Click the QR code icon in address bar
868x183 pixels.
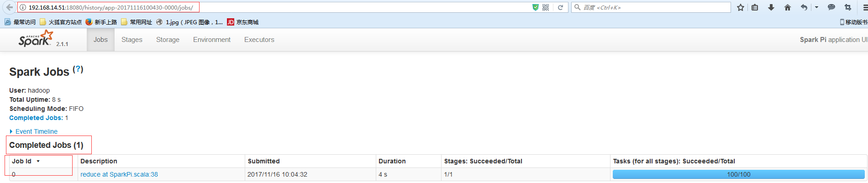coord(546,7)
